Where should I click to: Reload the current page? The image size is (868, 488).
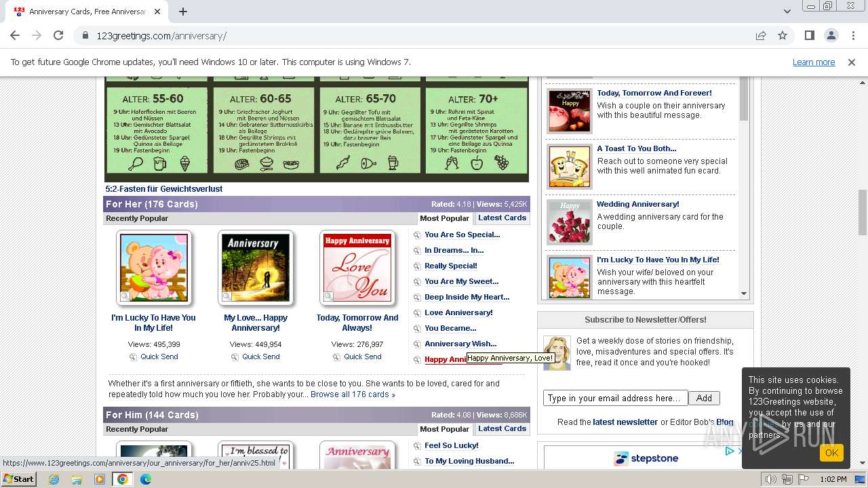[58, 35]
